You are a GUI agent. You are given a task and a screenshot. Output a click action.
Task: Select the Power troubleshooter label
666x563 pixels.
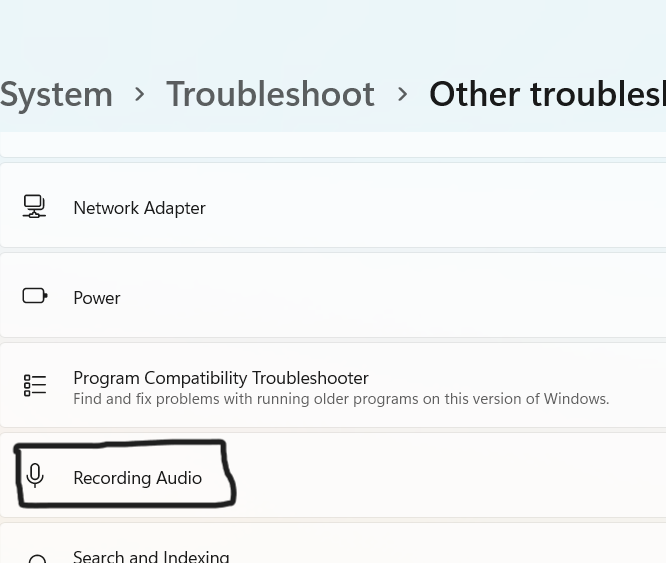coord(97,298)
